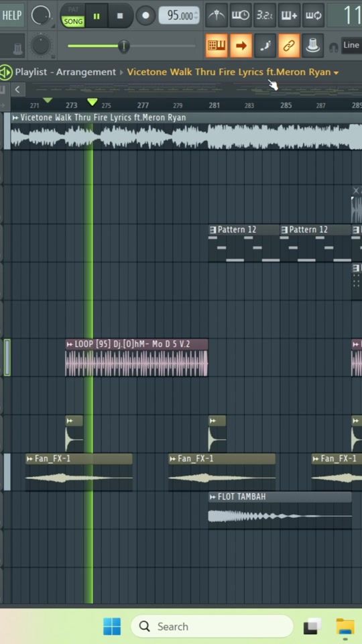This screenshot has width=362, height=644.
Task: Open the Vicetone audio clip menu arrow
Action: pyautogui.click(x=15, y=118)
